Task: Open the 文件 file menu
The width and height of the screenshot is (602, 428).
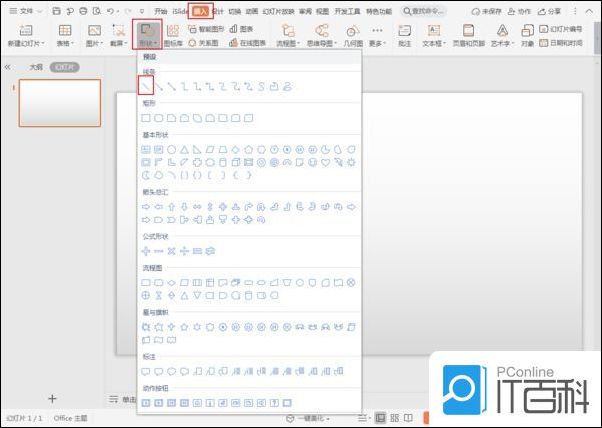Action: pos(26,11)
